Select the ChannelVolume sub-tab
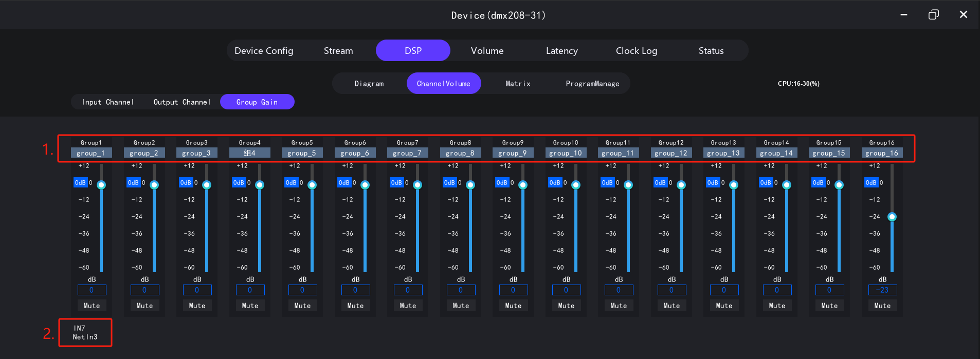The height and width of the screenshot is (359, 980). click(x=444, y=84)
